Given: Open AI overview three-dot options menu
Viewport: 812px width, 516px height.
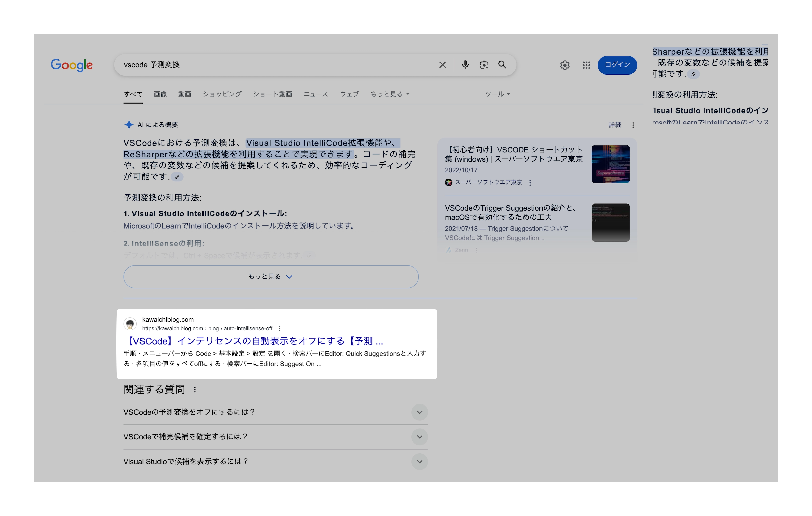Looking at the screenshot, I should pos(633,125).
